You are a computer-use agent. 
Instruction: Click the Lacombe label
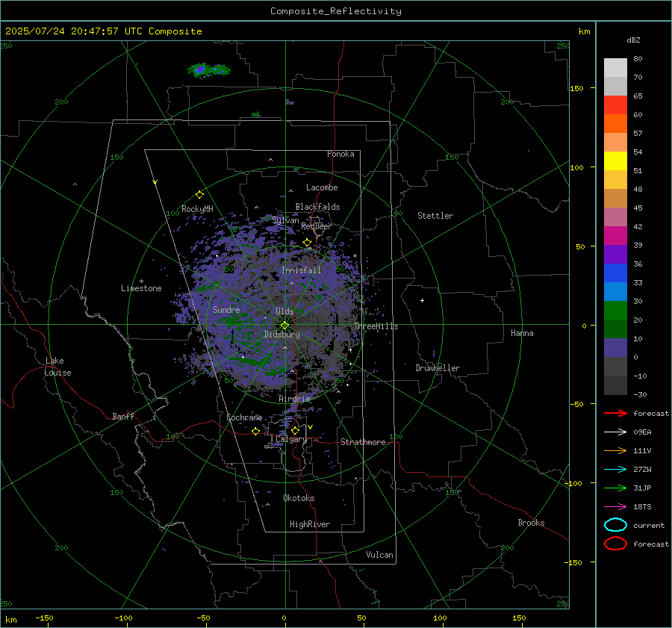[322, 187]
